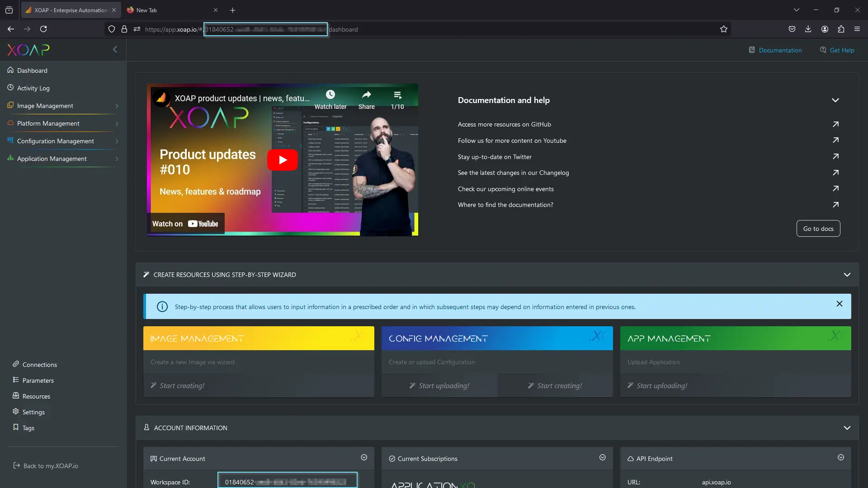
Task: Click the App Management wizard header
Action: click(x=736, y=338)
